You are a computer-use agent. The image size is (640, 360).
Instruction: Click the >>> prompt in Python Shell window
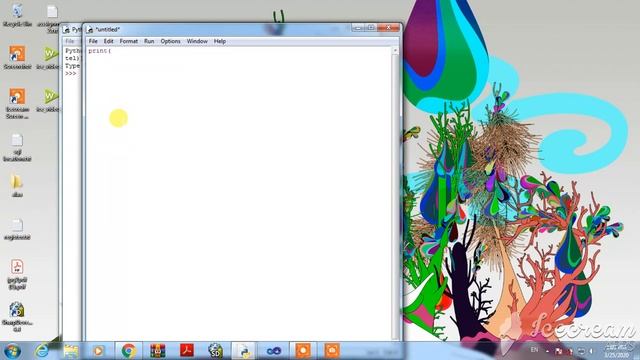tap(71, 73)
